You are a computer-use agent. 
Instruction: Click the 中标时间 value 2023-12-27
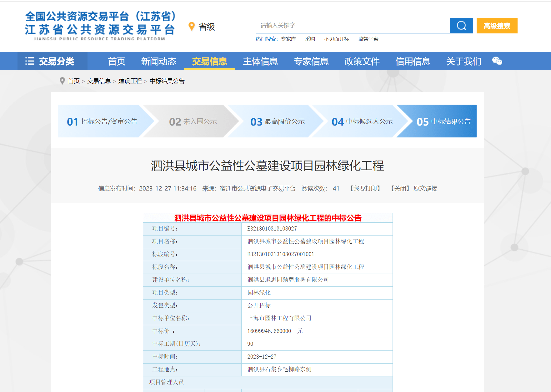[262, 357]
